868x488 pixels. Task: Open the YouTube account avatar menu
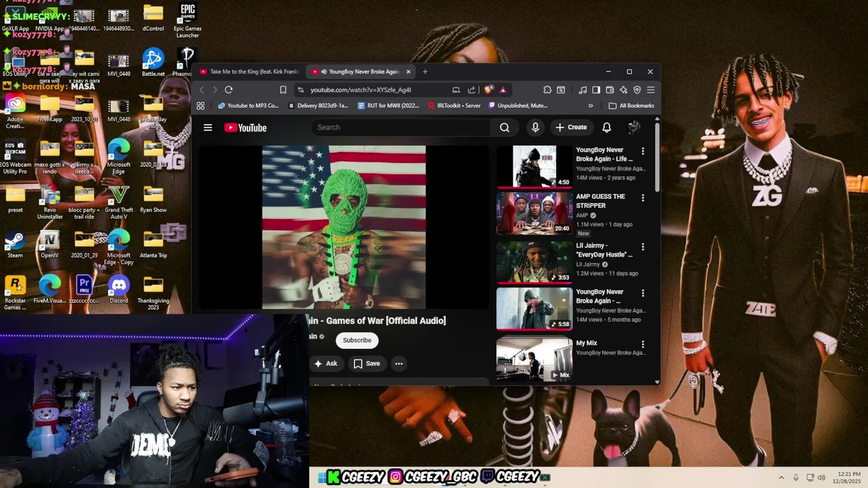tap(634, 127)
